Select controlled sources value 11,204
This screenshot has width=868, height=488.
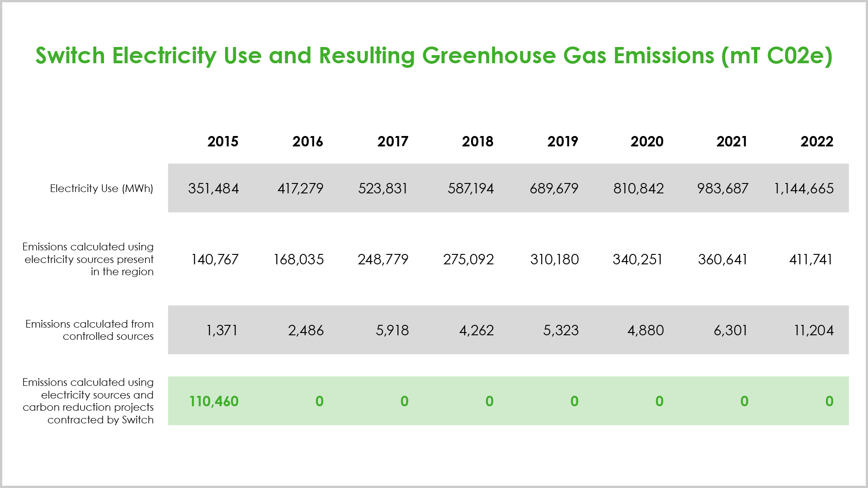click(814, 330)
